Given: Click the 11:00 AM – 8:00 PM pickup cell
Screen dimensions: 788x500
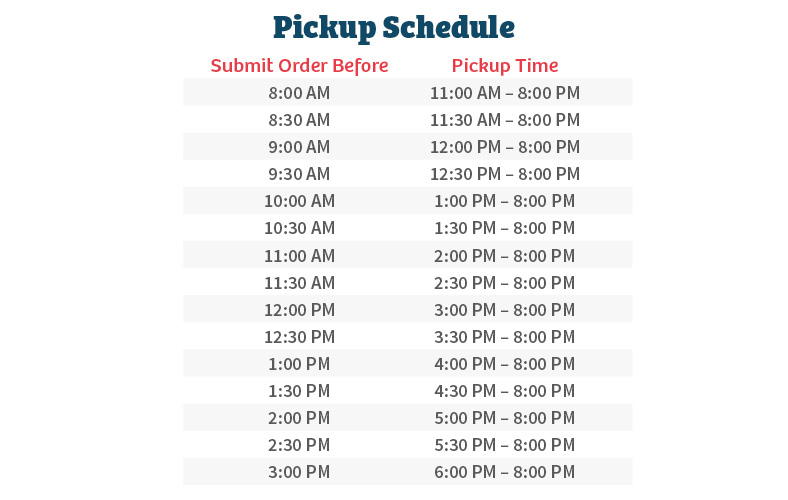Looking at the screenshot, I should pos(505,93).
